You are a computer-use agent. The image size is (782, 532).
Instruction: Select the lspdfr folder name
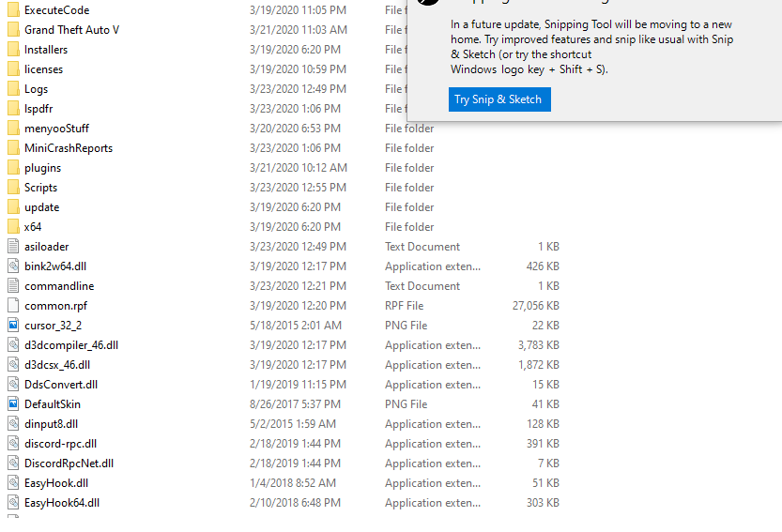[38, 109]
